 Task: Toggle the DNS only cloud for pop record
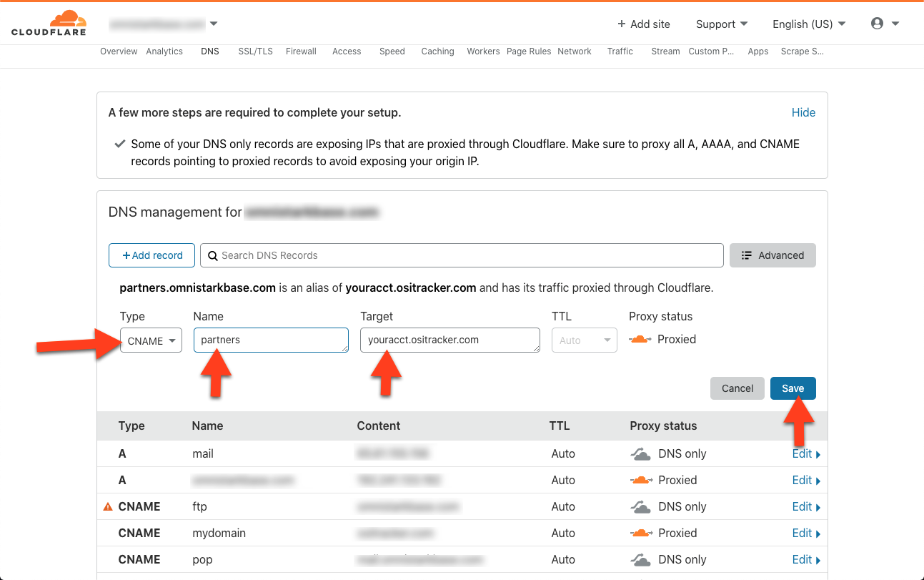point(641,559)
